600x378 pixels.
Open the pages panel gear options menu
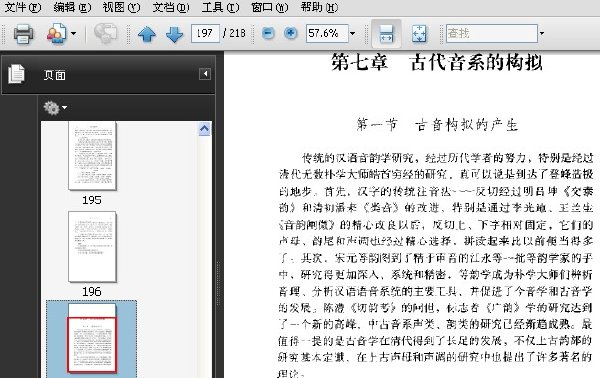(55, 108)
